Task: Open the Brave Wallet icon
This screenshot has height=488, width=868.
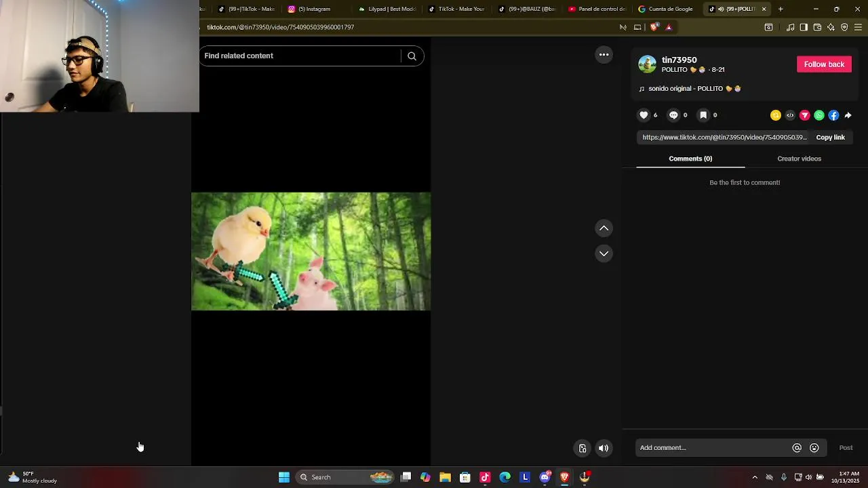Action: pyautogui.click(x=817, y=27)
